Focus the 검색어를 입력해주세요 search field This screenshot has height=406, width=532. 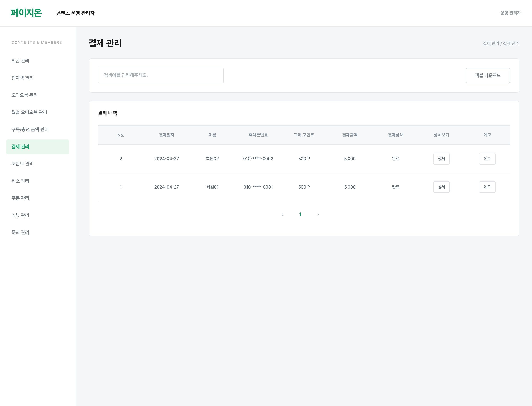click(x=161, y=75)
